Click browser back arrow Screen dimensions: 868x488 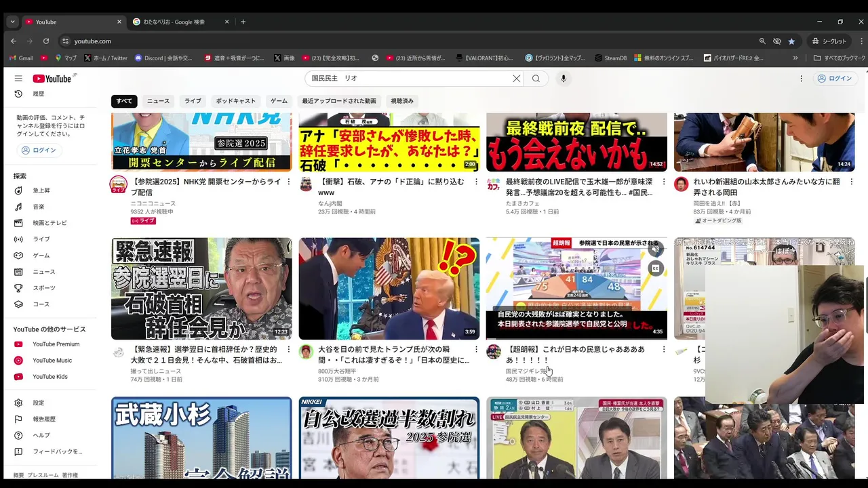[x=14, y=41]
